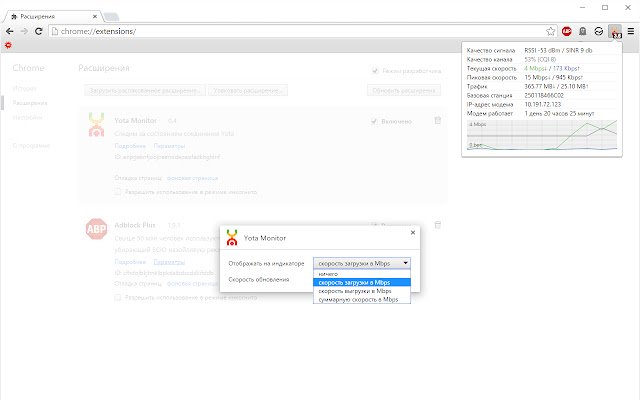Toggle Режим разработчика checkbox

coord(375,71)
